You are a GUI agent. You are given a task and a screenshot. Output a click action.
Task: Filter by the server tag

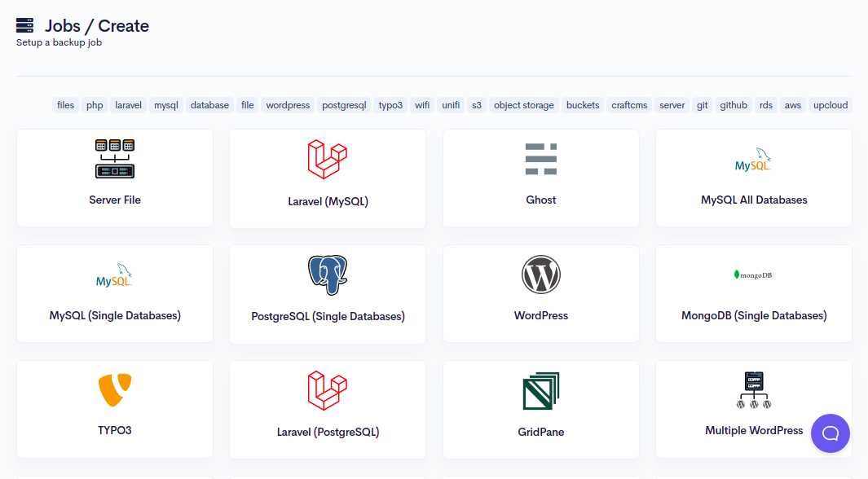pos(672,105)
